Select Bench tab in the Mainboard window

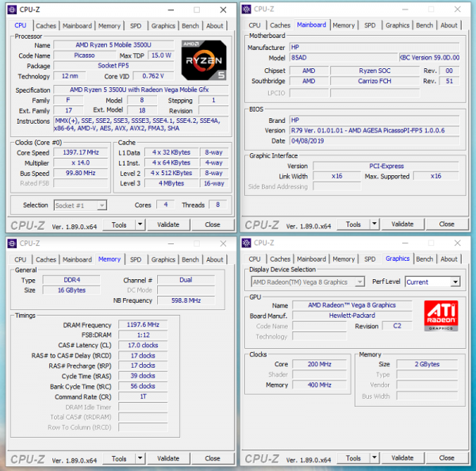[424, 25]
